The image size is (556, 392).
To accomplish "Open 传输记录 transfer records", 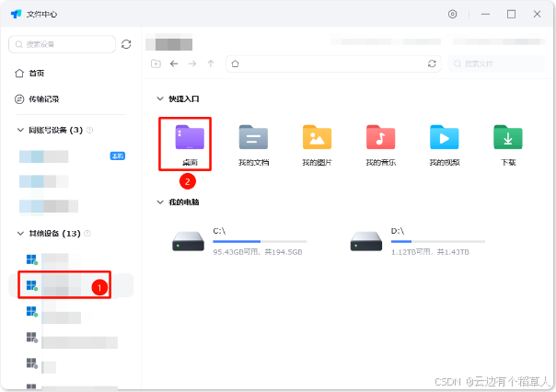I will pyautogui.click(x=37, y=99).
